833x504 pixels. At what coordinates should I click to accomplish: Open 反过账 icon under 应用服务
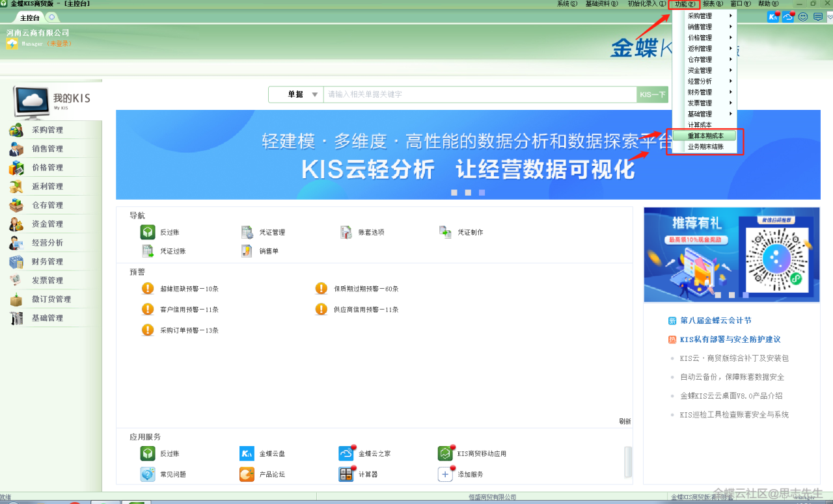(x=148, y=454)
